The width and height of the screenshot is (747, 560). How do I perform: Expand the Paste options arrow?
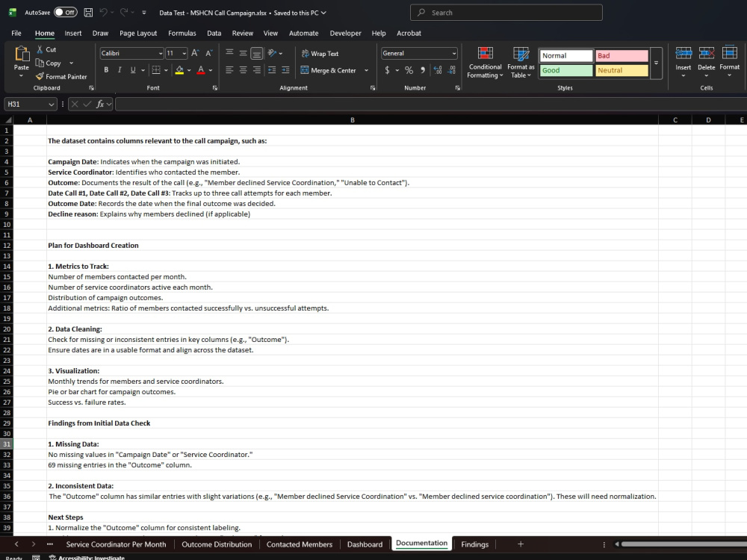tap(22, 75)
